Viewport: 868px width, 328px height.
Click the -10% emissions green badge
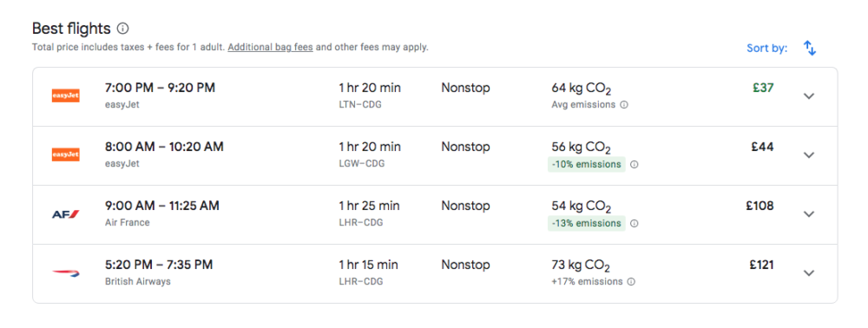(586, 164)
